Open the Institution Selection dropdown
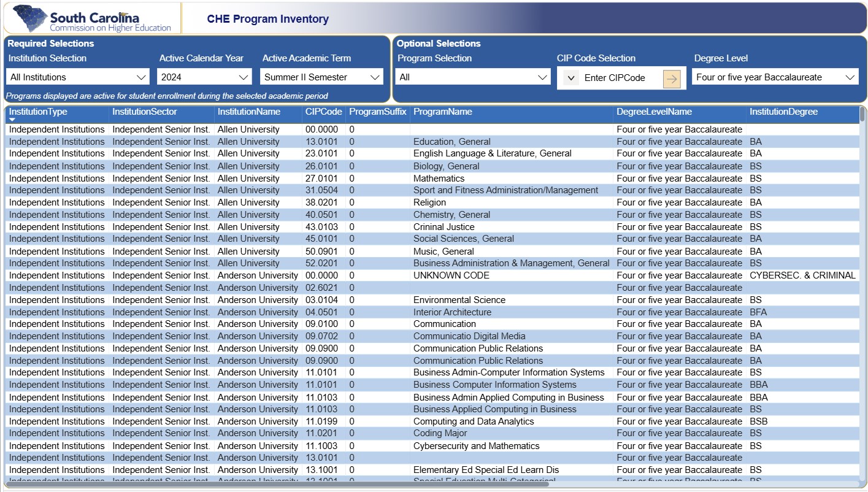This screenshot has height=492, width=868. pos(78,77)
